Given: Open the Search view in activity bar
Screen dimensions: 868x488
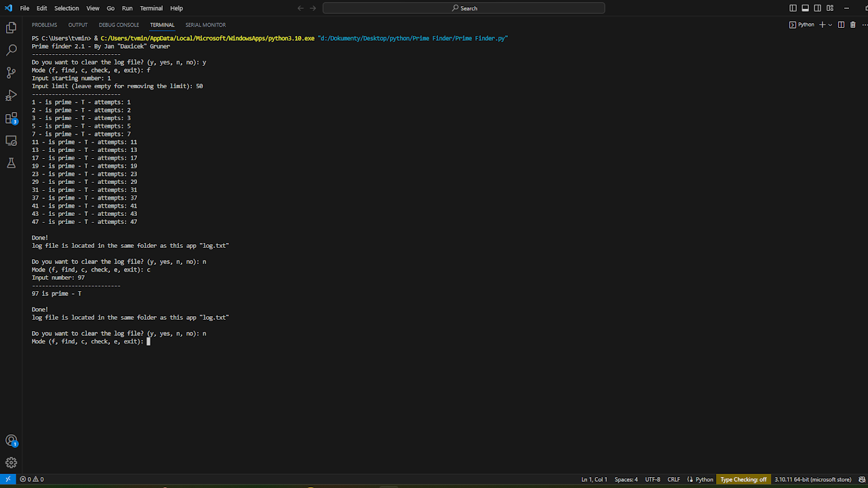Looking at the screenshot, I should coord(11,50).
